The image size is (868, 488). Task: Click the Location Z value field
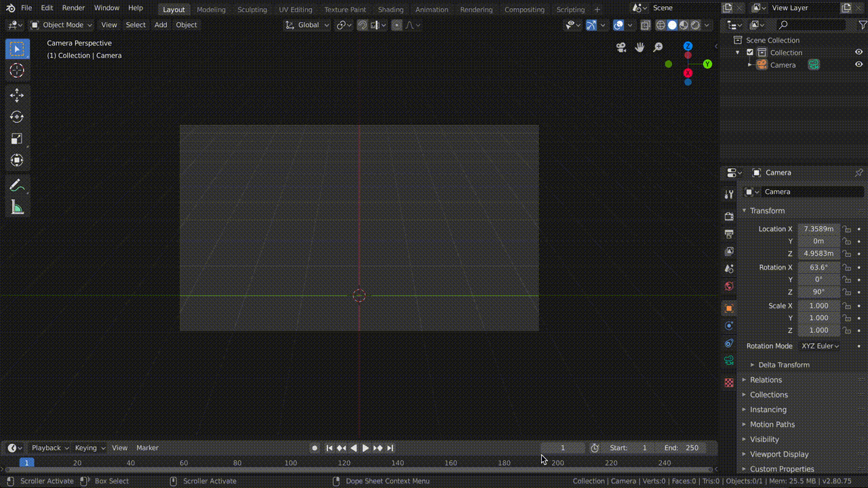tap(818, 253)
